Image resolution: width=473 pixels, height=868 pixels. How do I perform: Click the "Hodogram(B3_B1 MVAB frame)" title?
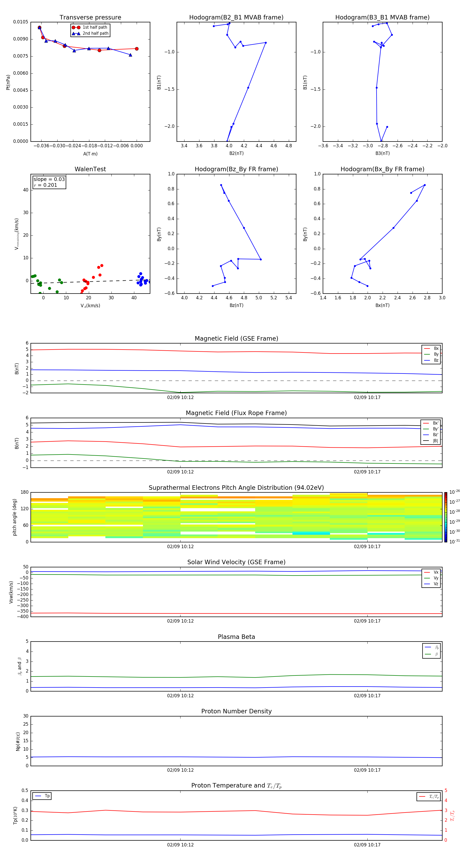coord(382,18)
